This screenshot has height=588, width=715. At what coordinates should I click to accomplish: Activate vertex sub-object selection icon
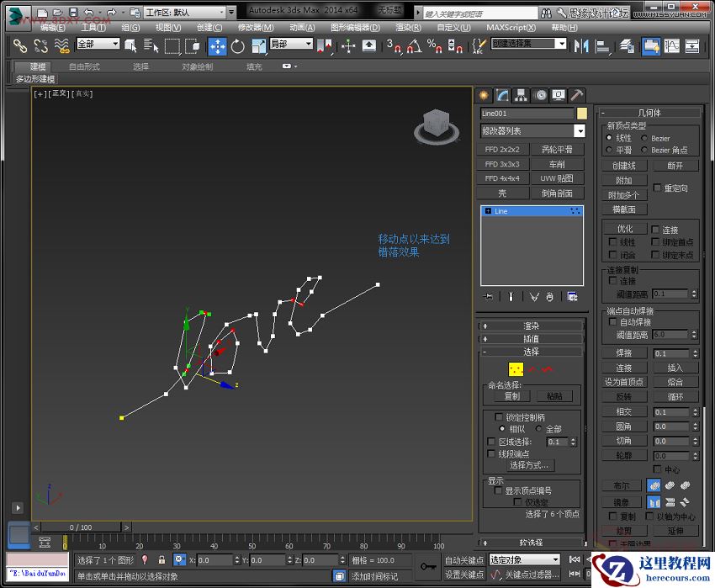coord(516,368)
